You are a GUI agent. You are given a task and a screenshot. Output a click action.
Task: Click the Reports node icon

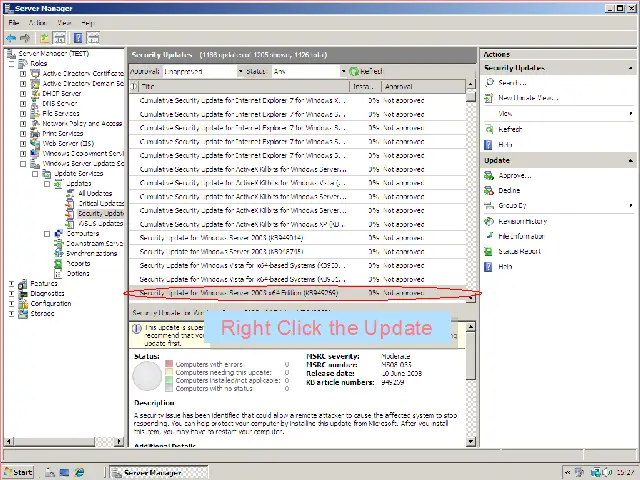59,263
